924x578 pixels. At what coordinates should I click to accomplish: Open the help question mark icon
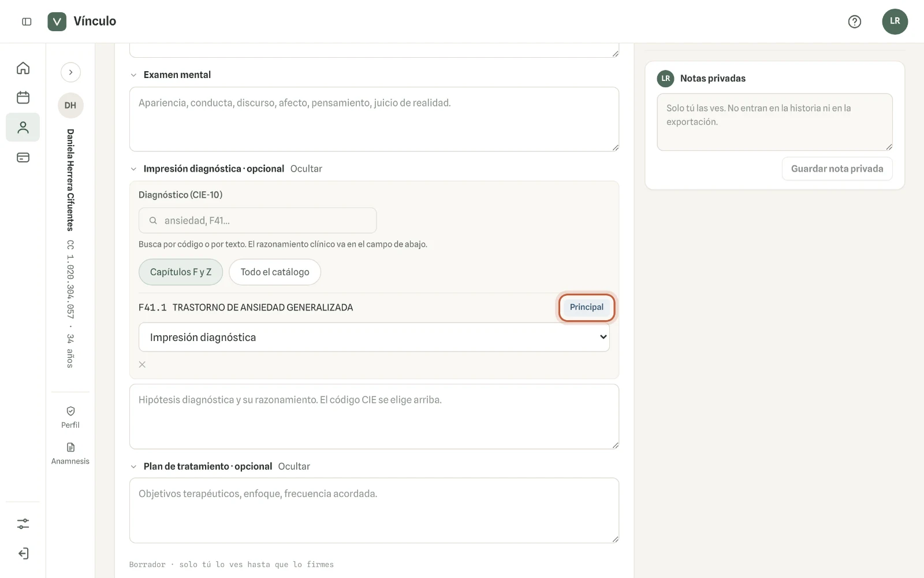pos(854,21)
